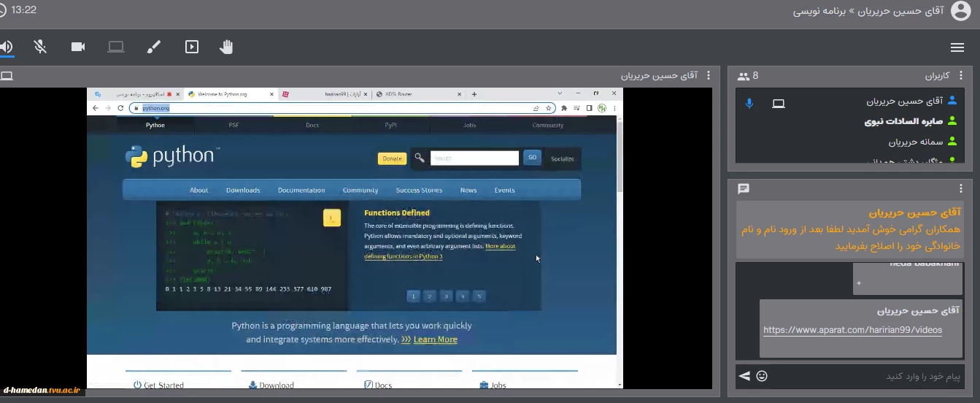Click the python logo

[x=172, y=156]
